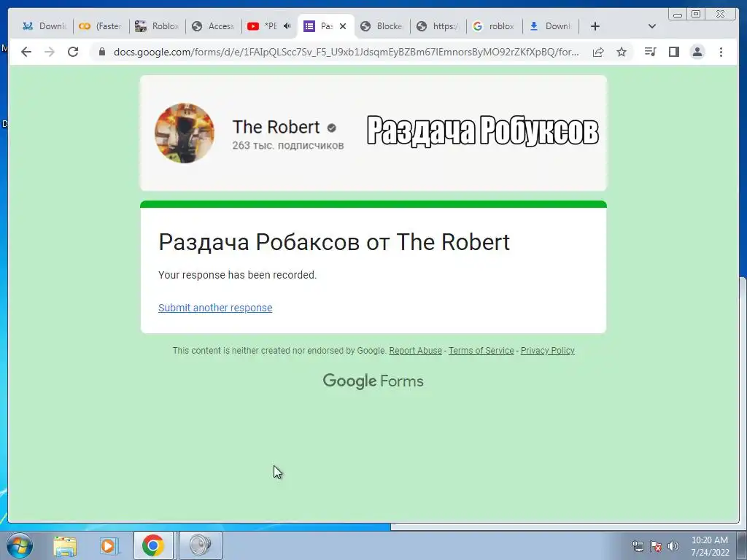Click the volume tray icon

click(673, 546)
